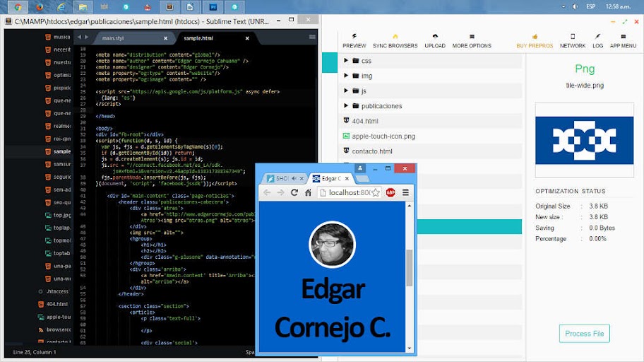644x362 pixels.
Task: Click the tile-wide.png preview thumbnail
Action: pyautogui.click(x=585, y=140)
